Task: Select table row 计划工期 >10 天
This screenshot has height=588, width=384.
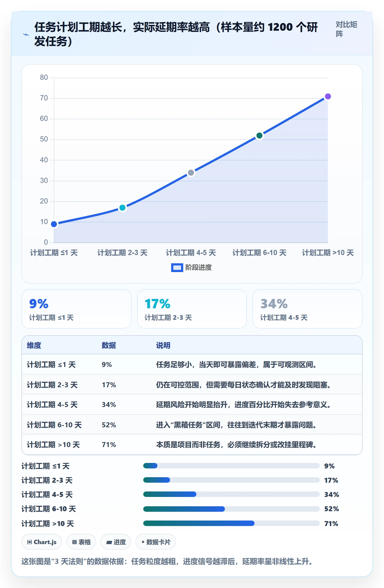Action: 192,445
